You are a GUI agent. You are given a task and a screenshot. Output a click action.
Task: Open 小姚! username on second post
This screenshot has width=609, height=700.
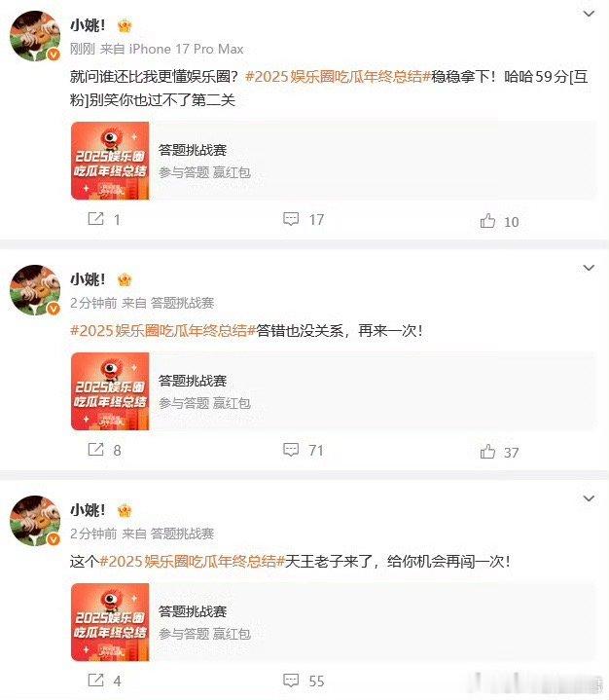[88, 279]
